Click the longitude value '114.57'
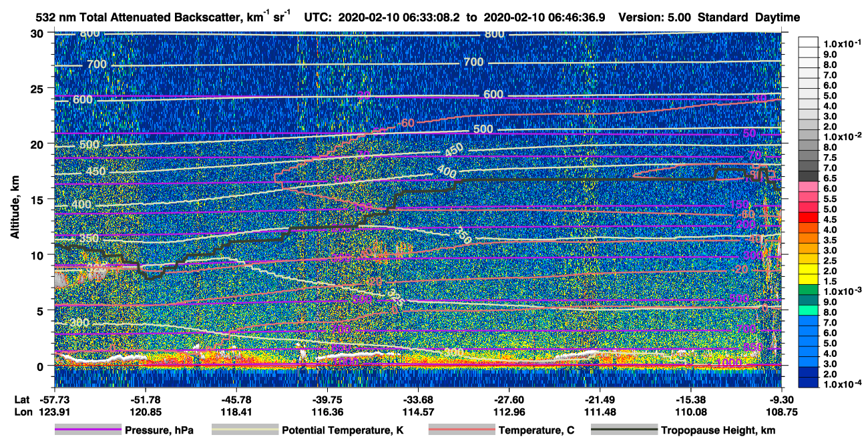 (418, 412)
